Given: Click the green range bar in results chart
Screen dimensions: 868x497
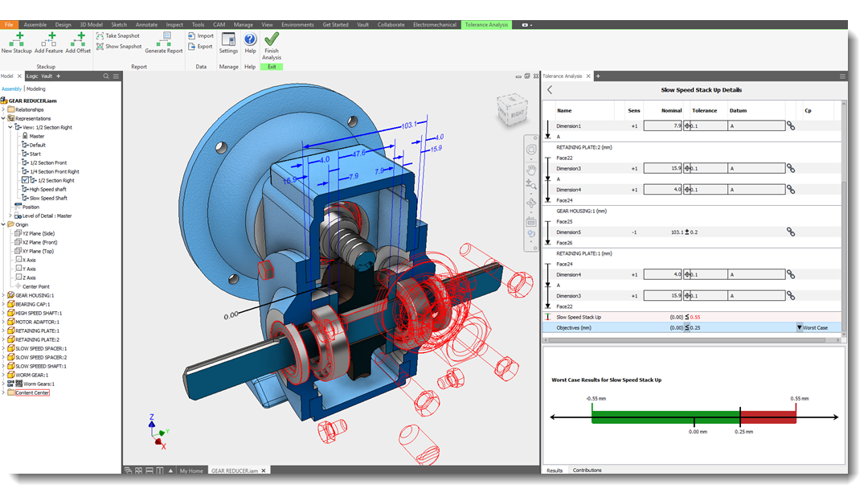Looking at the screenshot, I should (x=665, y=417).
